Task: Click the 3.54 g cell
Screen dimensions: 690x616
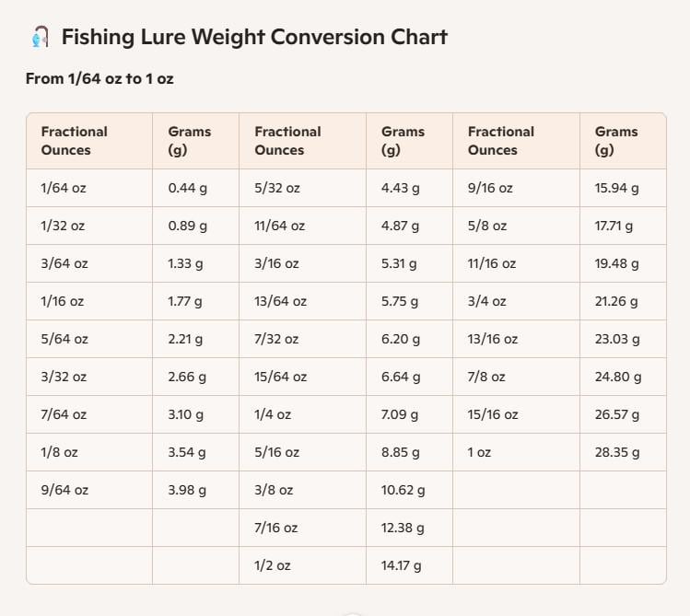Action: 187,452
